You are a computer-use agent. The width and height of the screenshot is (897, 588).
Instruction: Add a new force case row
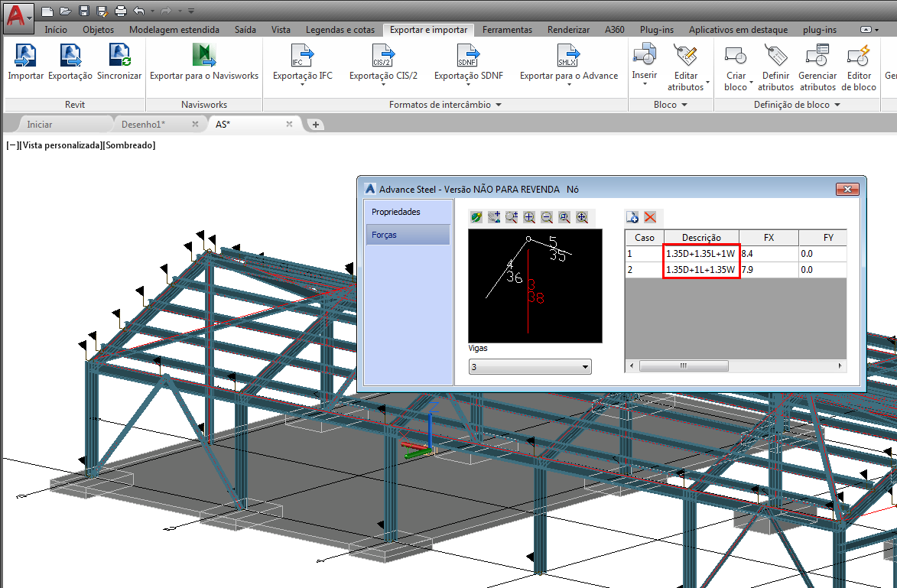632,217
